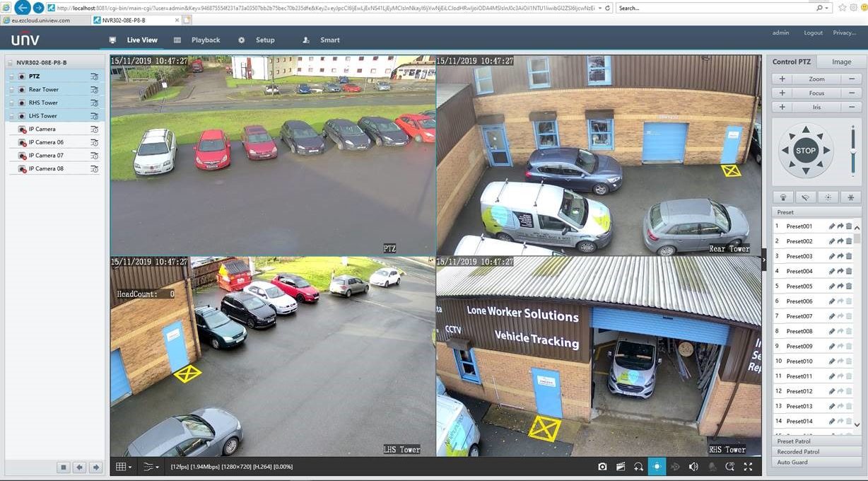Go to Preset003 using the arrow icon
The height and width of the screenshot is (481, 868).
[840, 256]
